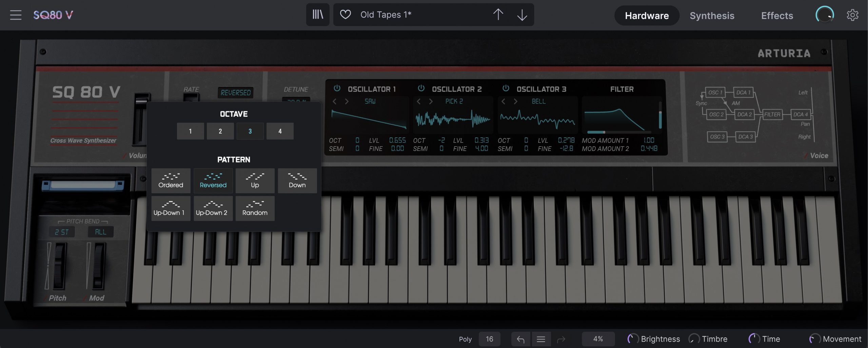Screen dimensions: 868x348
Task: Click the SQ80 V logo
Action: [53, 15]
